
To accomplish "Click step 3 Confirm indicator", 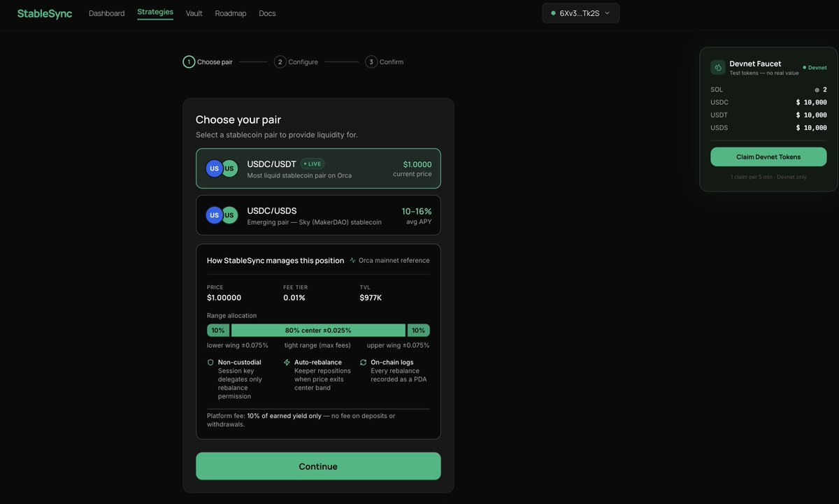I will coord(384,62).
